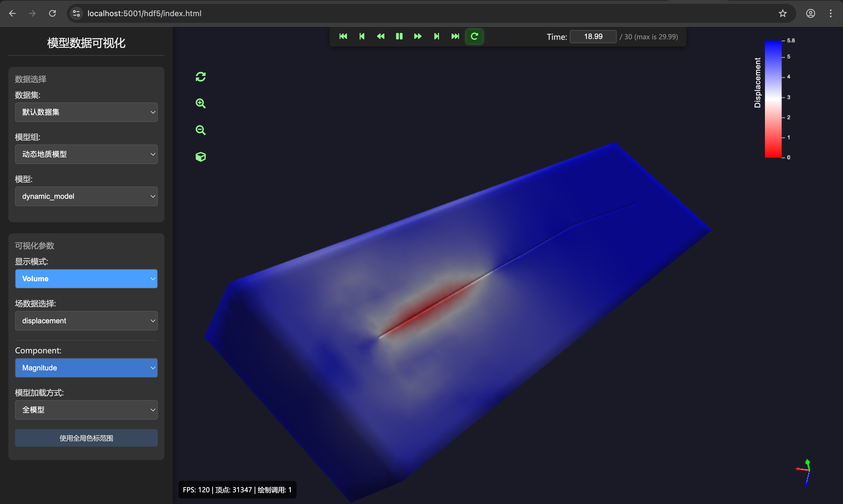Screen dimensions: 843x504
Task: Pause the animation playback
Action: point(399,36)
